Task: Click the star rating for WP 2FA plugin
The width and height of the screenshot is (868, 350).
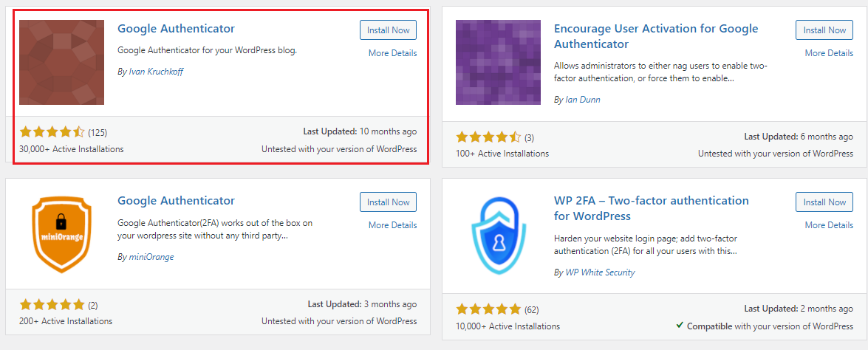Action: [x=489, y=309]
